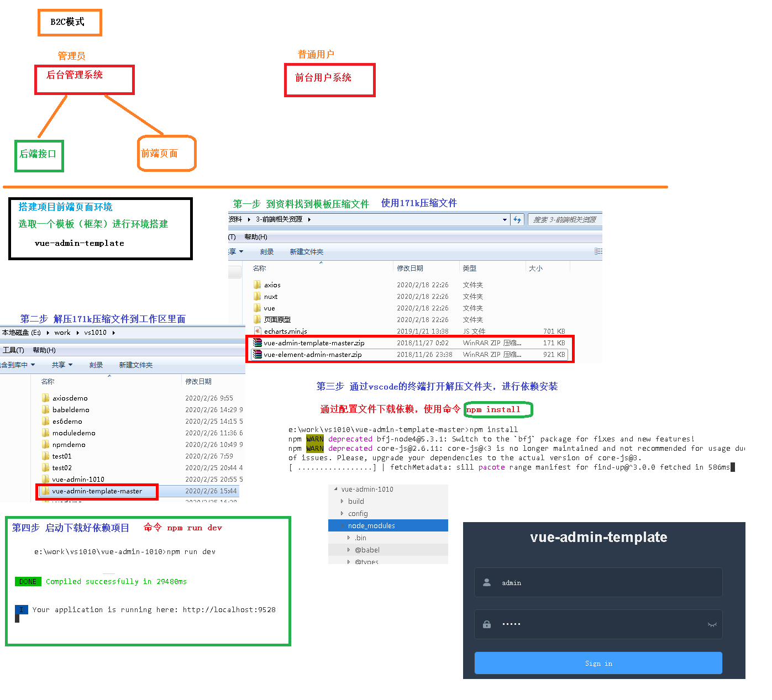
Task: Click the npmdemo folder icon
Action: coord(45,444)
